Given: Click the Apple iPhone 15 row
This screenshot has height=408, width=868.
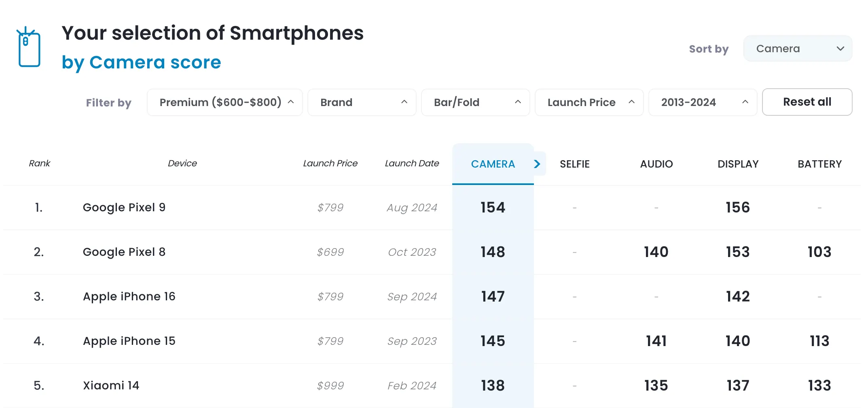Looking at the screenshot, I should (129, 341).
